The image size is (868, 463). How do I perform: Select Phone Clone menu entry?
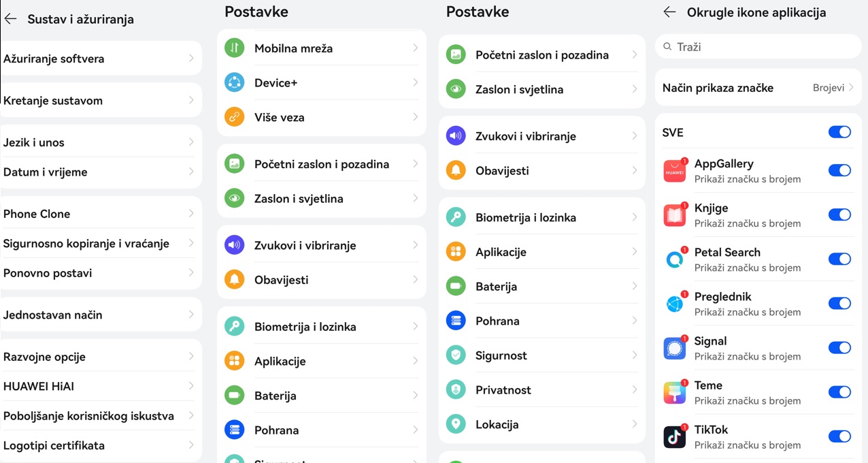pyautogui.click(x=101, y=214)
